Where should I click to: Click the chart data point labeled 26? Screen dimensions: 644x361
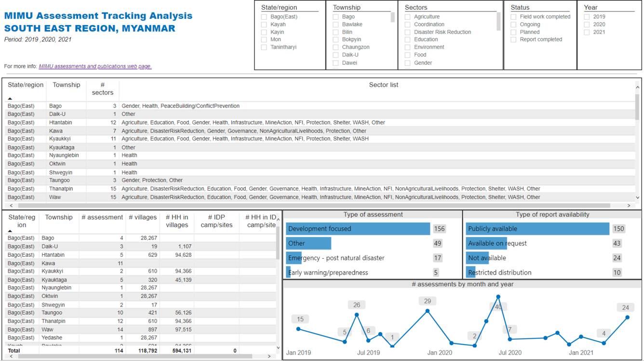(357, 315)
